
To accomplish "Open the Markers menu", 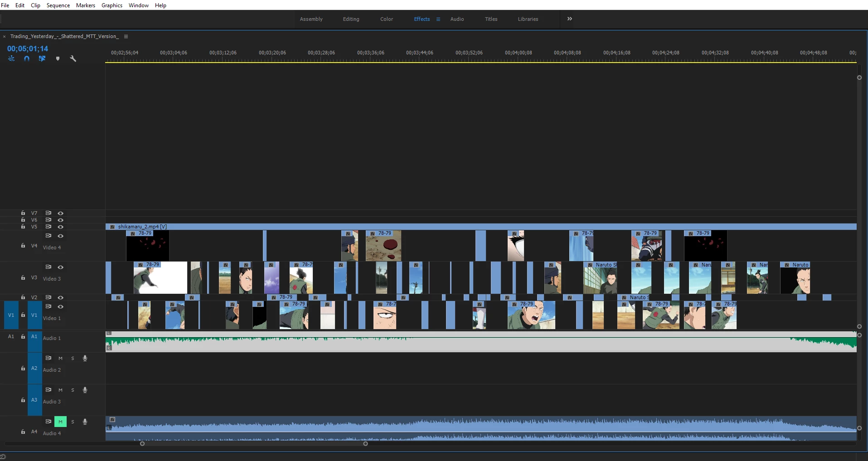I will (86, 5).
